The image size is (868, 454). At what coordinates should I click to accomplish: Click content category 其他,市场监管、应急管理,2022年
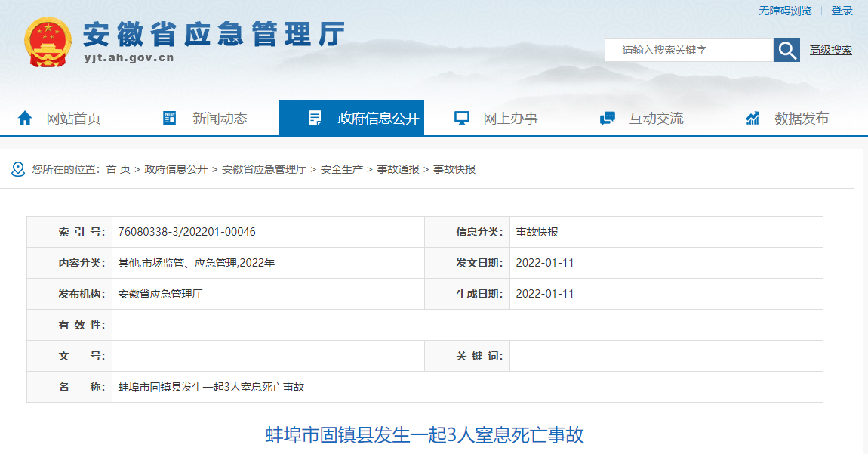(x=196, y=264)
